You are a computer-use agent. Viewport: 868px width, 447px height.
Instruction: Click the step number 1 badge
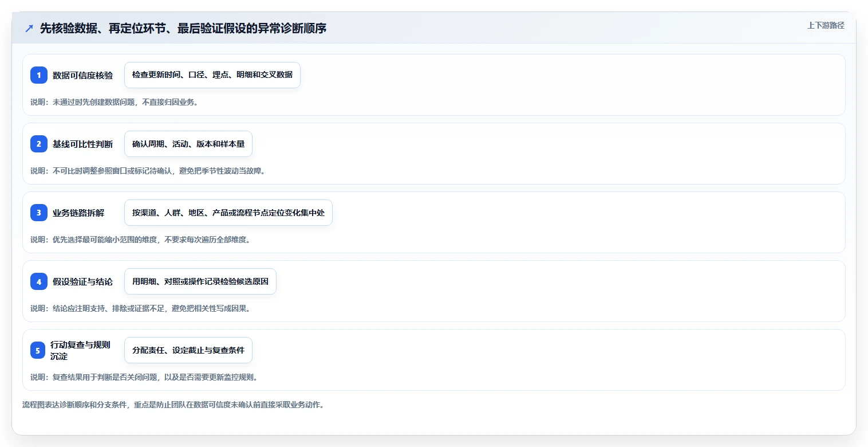[39, 75]
